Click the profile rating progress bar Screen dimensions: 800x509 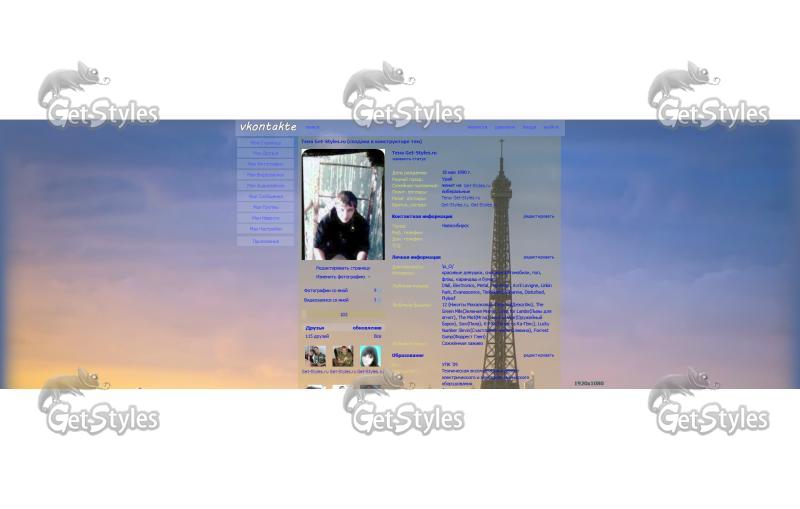(343, 315)
